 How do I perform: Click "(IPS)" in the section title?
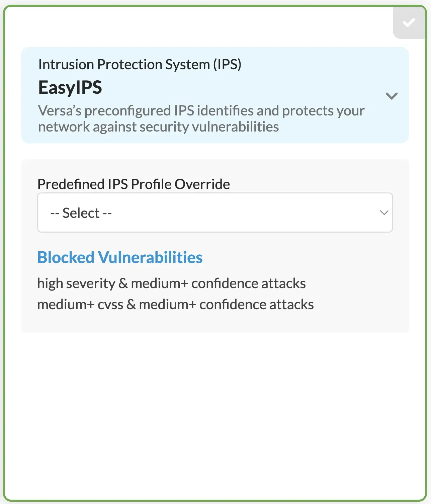pyautogui.click(x=227, y=64)
